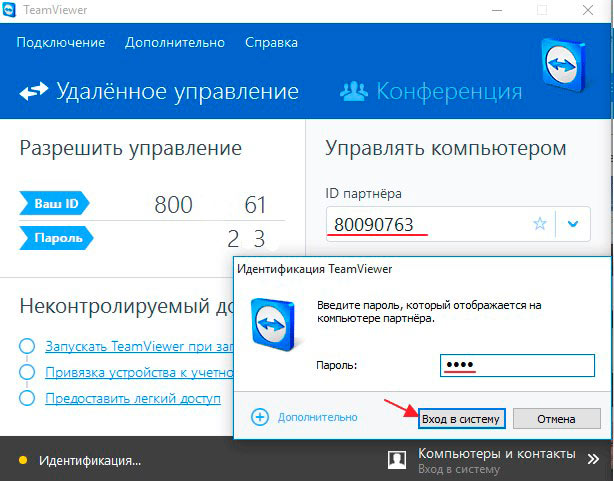Click the ID партнёра label
614x481 pixels.
[363, 193]
